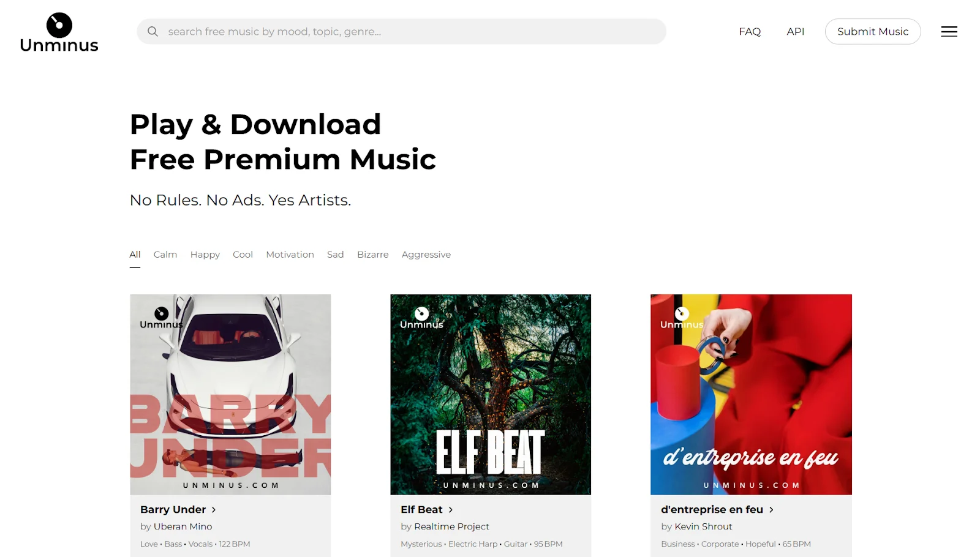This screenshot has width=980, height=557.
Task: Focus the search free music input field
Action: click(401, 31)
